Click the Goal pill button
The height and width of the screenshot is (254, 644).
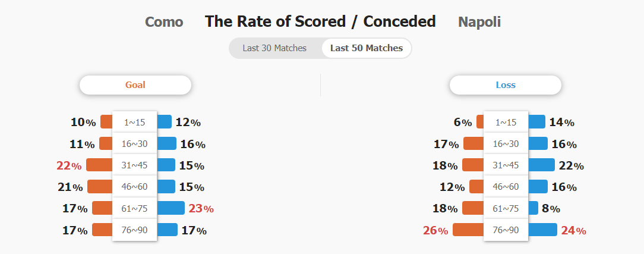(135, 85)
